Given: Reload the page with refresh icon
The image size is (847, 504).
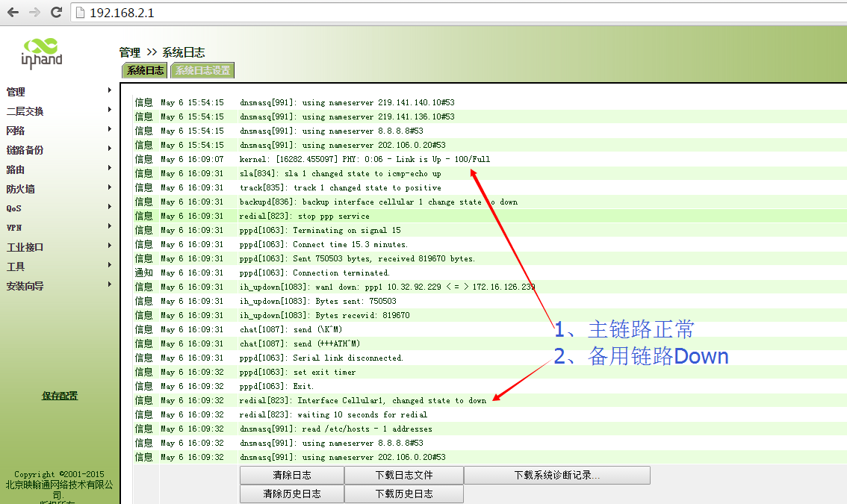Looking at the screenshot, I should (x=56, y=13).
